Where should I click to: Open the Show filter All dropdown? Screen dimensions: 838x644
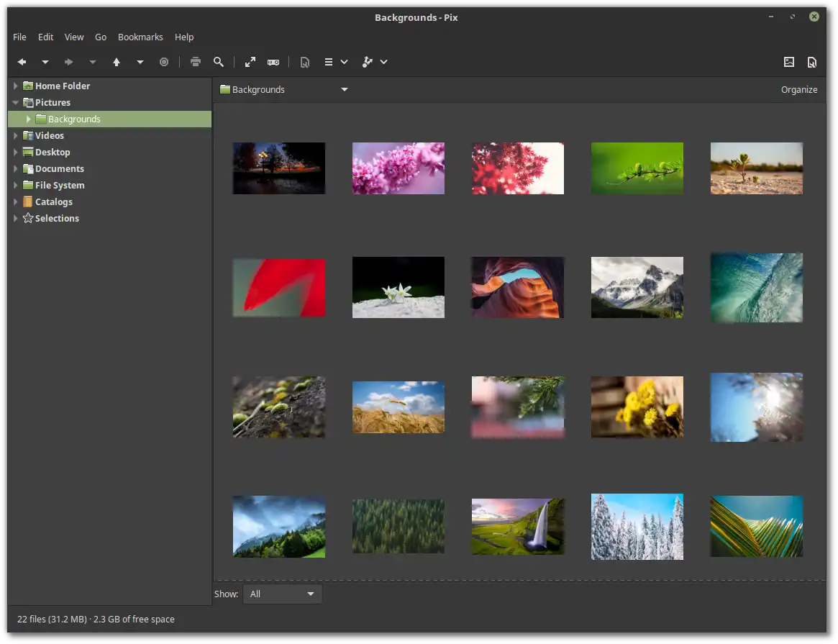(283, 594)
